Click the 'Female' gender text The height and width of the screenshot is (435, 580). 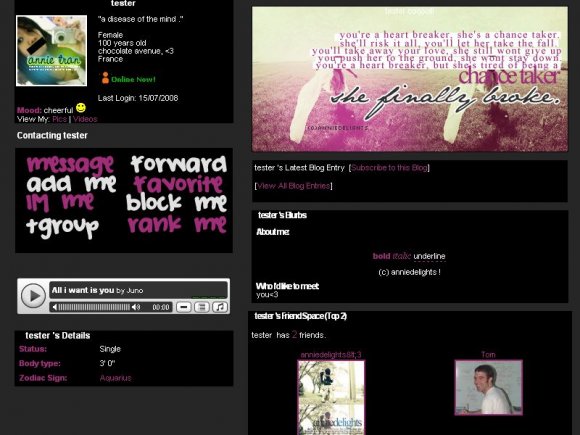(110, 35)
